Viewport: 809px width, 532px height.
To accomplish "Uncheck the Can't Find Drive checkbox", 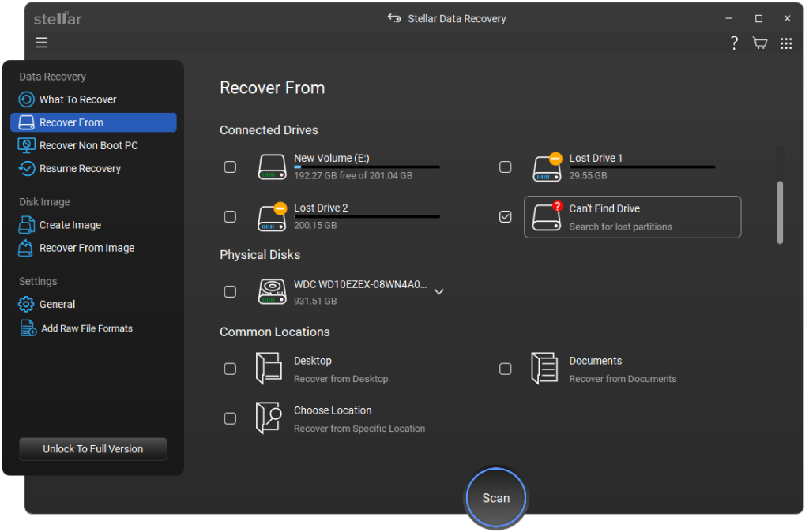I will click(506, 217).
